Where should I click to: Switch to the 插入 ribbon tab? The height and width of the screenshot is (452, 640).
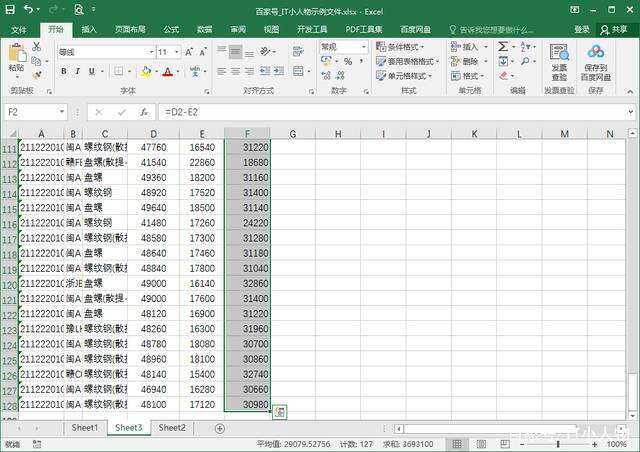pos(89,29)
